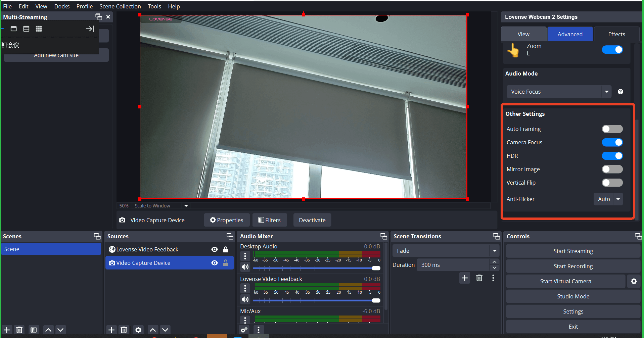Open source properties gear in Sources dock
The width and height of the screenshot is (644, 338).
point(138,330)
